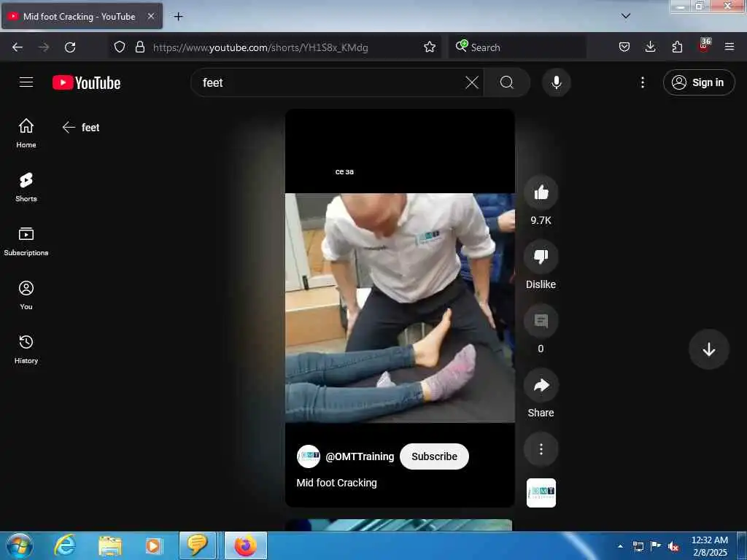
Task: Open Firefox extensions puzzle menu
Action: [x=677, y=47]
